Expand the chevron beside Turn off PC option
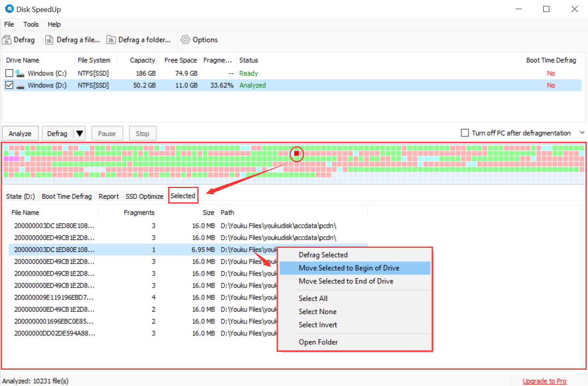Image resolution: width=588 pixels, height=386 pixels. click(x=582, y=132)
